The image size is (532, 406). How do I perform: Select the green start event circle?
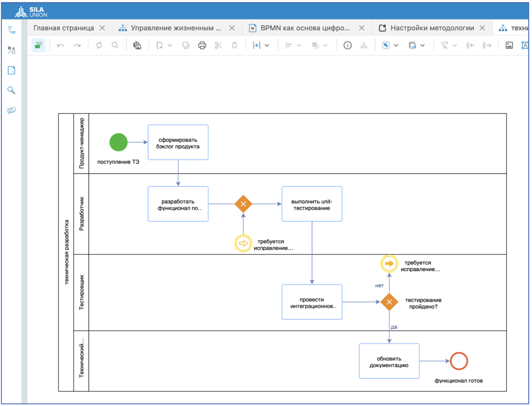tap(118, 142)
